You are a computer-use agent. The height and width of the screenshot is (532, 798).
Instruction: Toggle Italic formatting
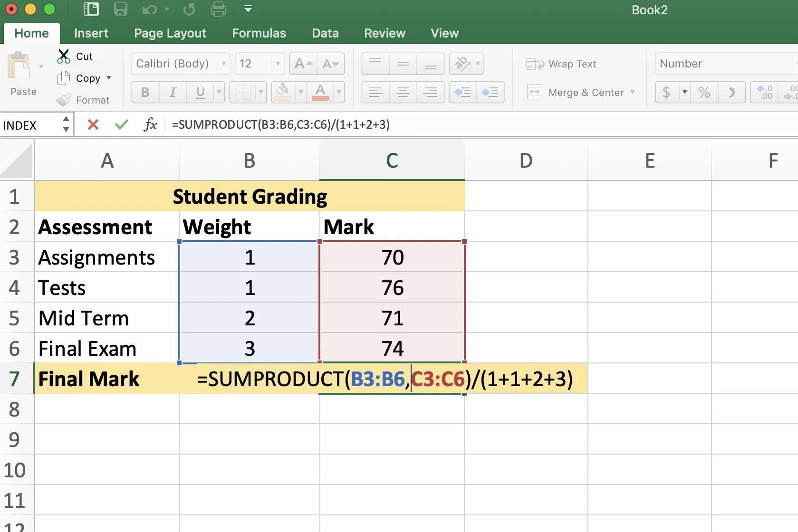(x=173, y=92)
